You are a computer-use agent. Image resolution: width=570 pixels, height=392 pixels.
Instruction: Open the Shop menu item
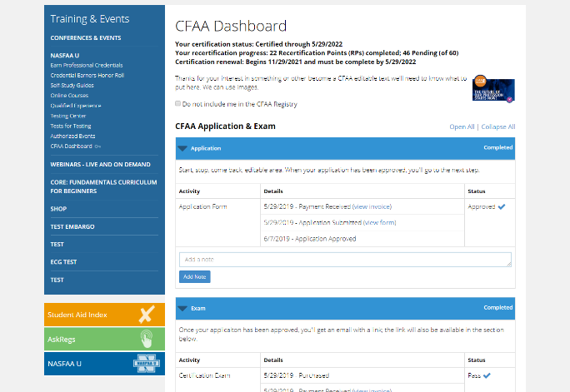(x=58, y=209)
